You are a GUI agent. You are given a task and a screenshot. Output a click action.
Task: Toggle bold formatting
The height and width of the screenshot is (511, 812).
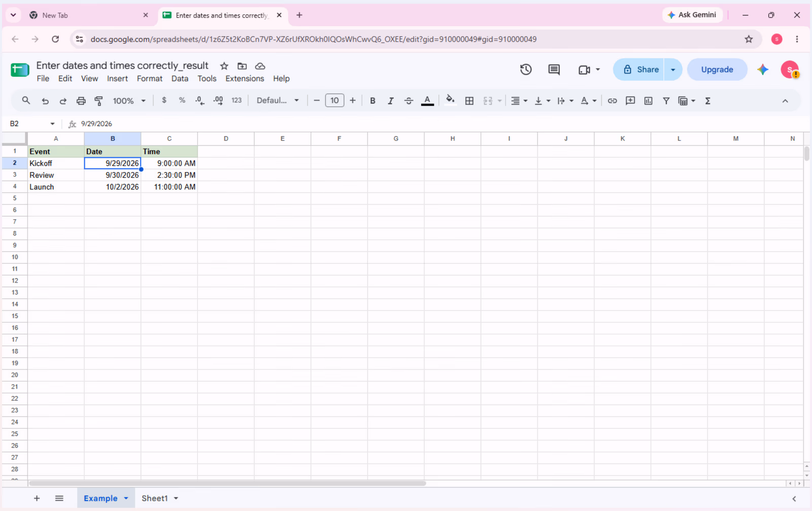click(373, 101)
